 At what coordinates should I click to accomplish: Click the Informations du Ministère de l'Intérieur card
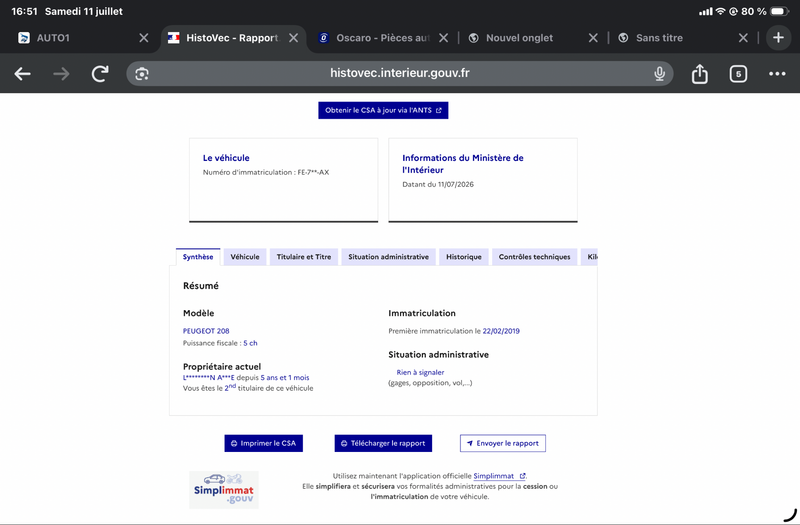tap(483, 180)
